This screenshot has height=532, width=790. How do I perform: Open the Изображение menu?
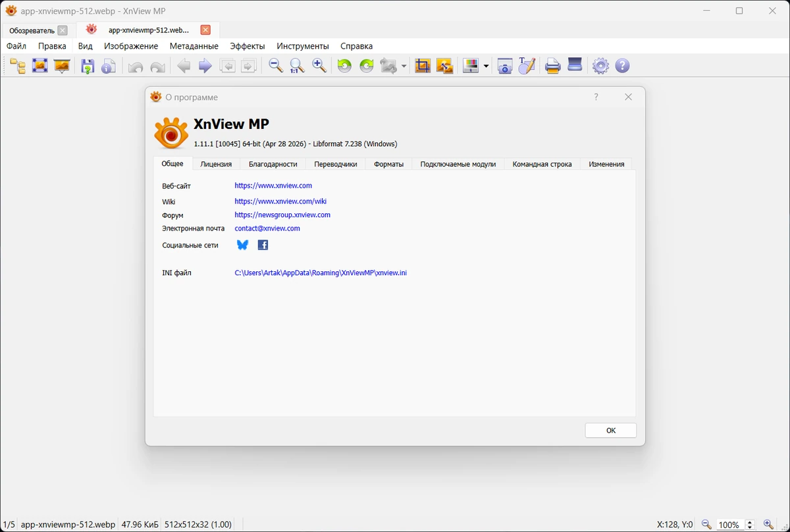pos(131,46)
